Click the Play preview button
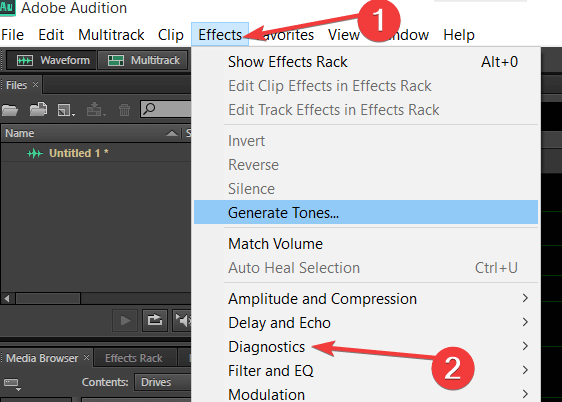The width and height of the screenshot is (562, 402). tap(125, 320)
